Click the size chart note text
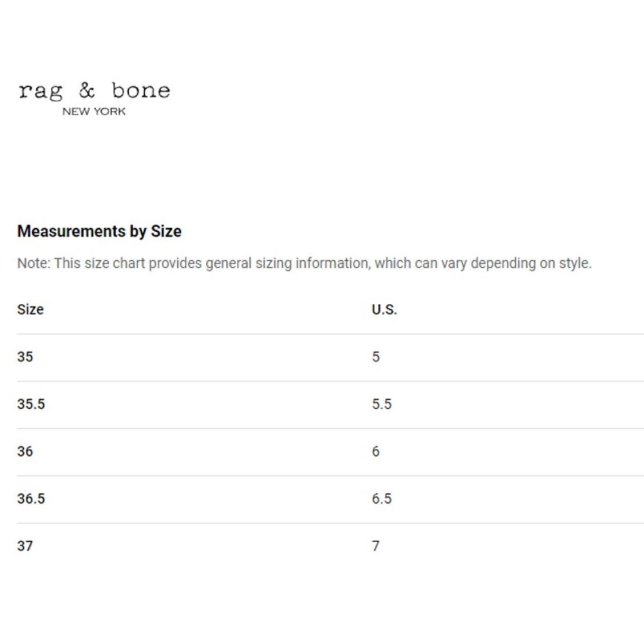The image size is (644, 644). 305,263
